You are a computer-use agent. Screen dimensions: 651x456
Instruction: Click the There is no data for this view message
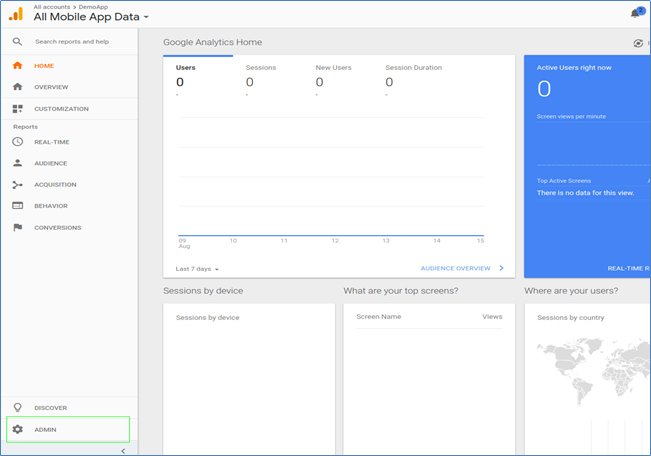[x=585, y=193]
